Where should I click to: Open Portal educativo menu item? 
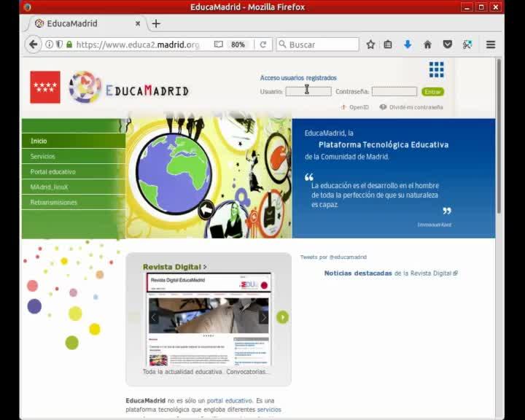pos(74,172)
